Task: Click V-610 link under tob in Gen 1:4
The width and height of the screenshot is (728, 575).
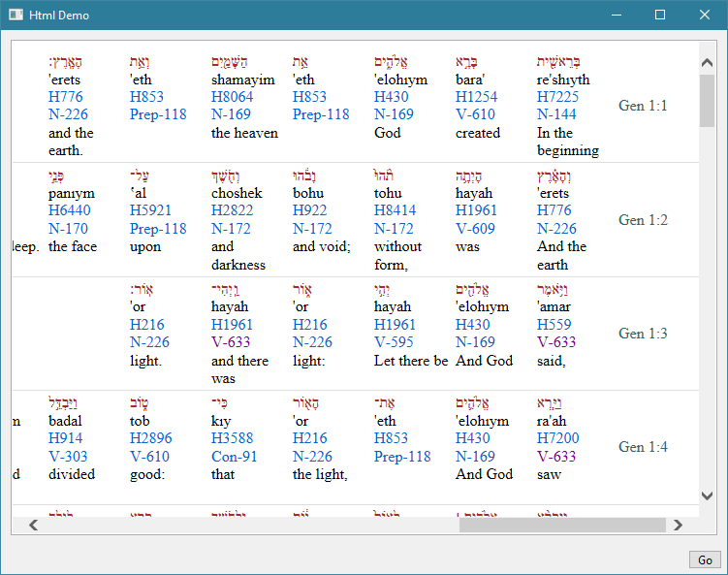Action: [149, 456]
